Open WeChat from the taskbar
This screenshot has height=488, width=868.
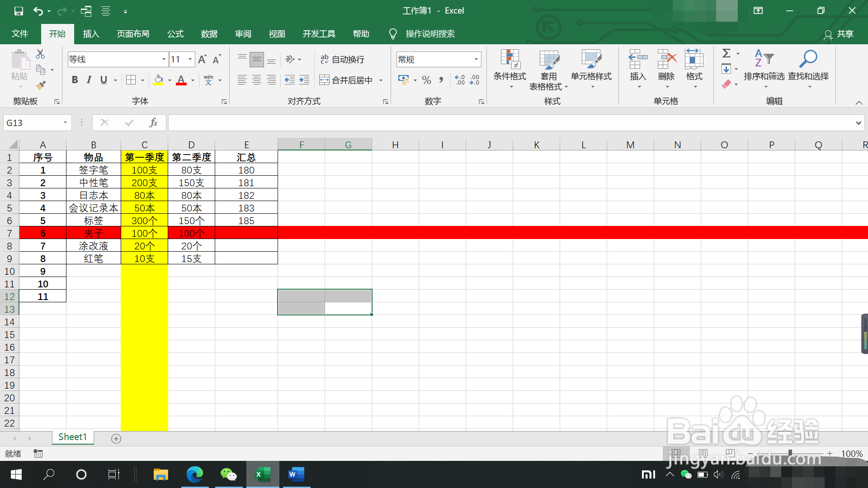[x=228, y=474]
